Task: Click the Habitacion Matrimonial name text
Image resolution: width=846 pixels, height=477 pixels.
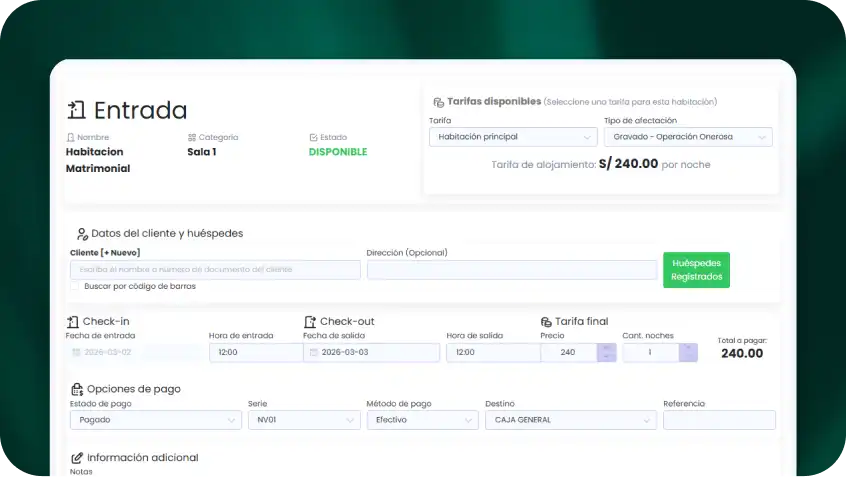Action: (98, 160)
